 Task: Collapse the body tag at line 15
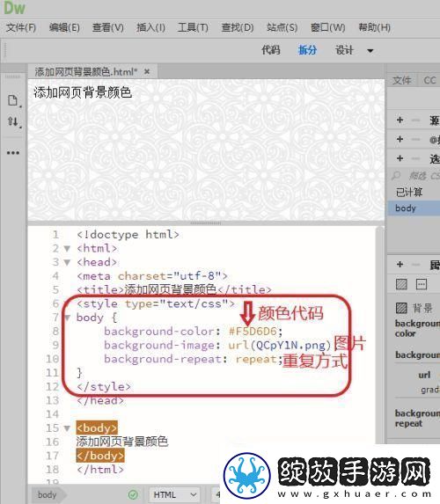pos(67,428)
